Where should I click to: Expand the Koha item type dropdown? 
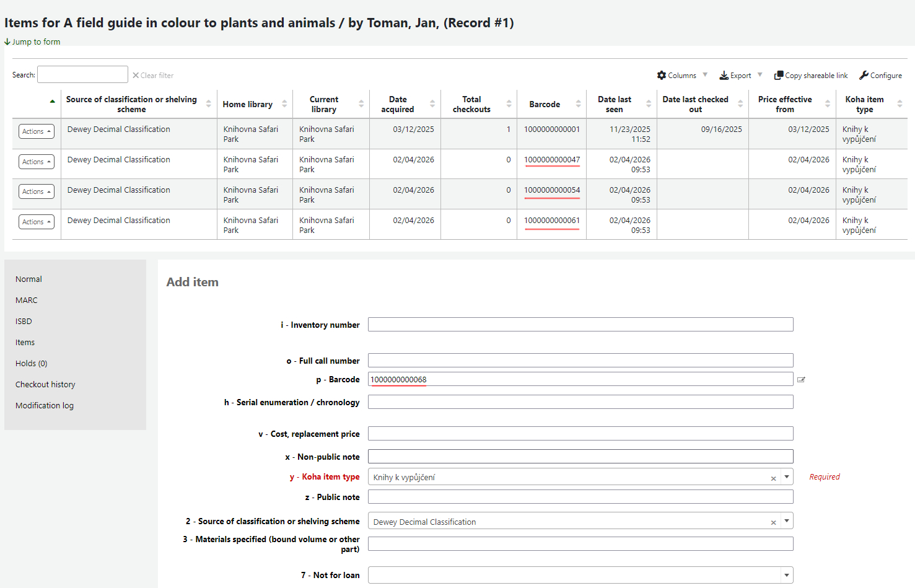(786, 477)
